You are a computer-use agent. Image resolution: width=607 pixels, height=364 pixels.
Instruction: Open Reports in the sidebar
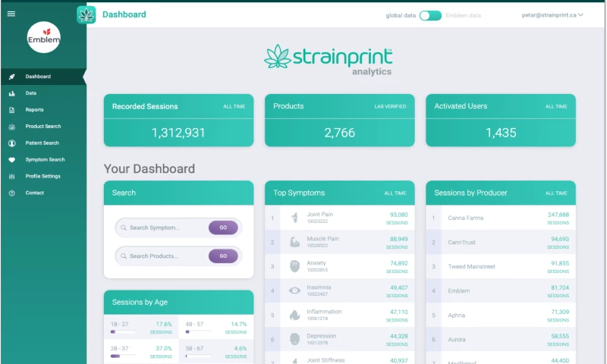tap(43, 110)
